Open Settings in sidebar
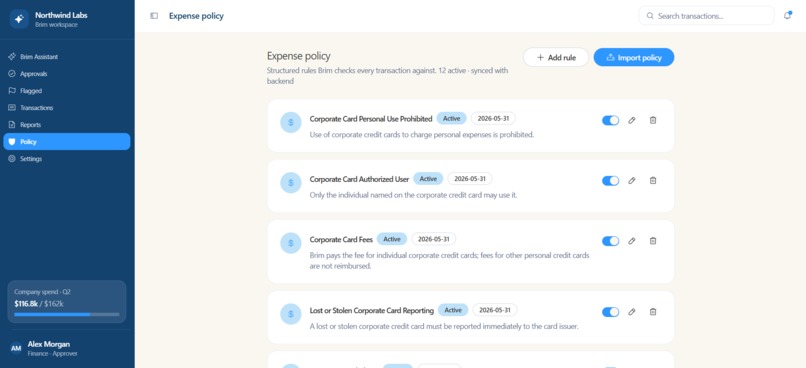The width and height of the screenshot is (806, 368). point(67,158)
